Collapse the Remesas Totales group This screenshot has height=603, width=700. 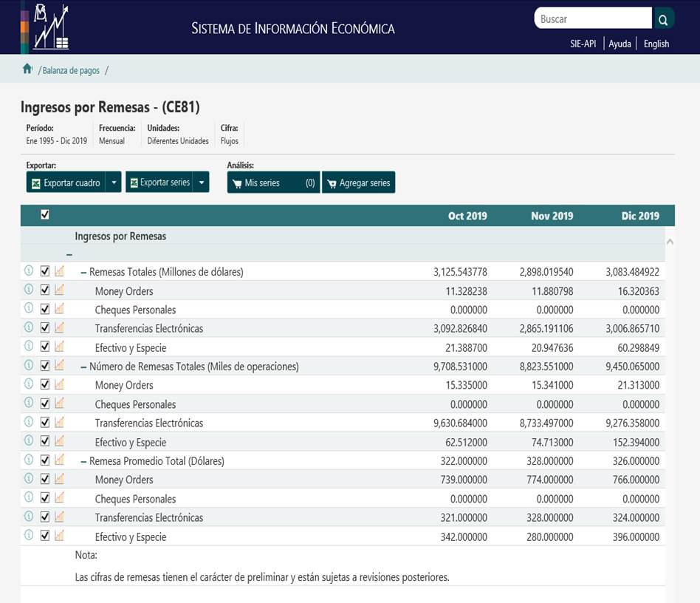pyautogui.click(x=83, y=272)
